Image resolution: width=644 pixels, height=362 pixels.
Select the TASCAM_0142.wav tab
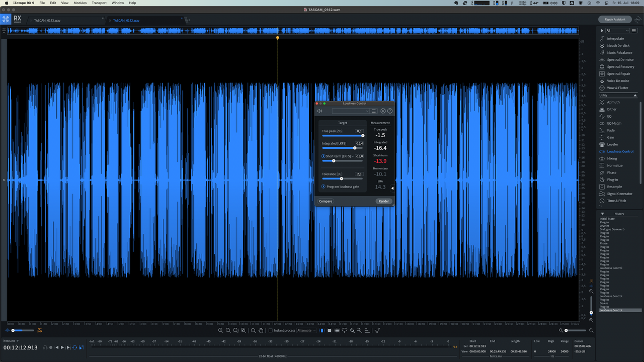(x=126, y=21)
